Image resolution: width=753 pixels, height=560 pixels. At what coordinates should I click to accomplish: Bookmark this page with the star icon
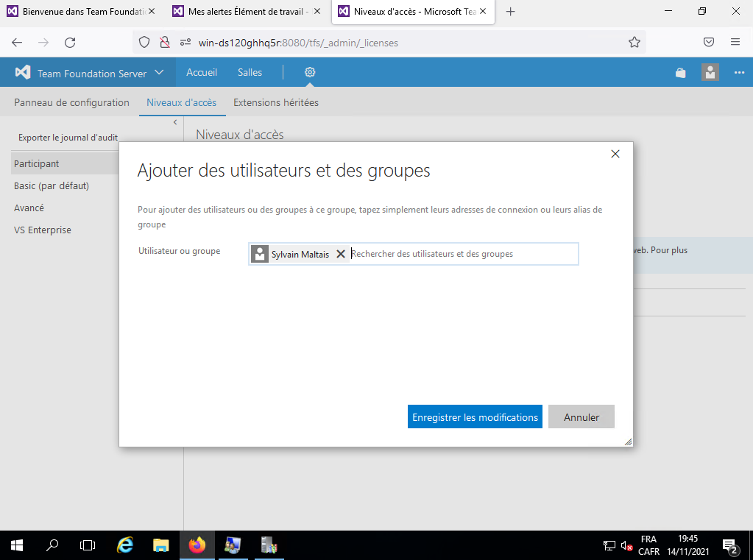click(x=634, y=43)
